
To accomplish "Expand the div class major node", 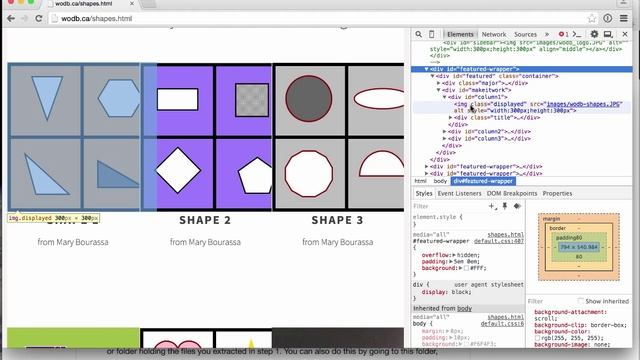I will pos(439,83).
